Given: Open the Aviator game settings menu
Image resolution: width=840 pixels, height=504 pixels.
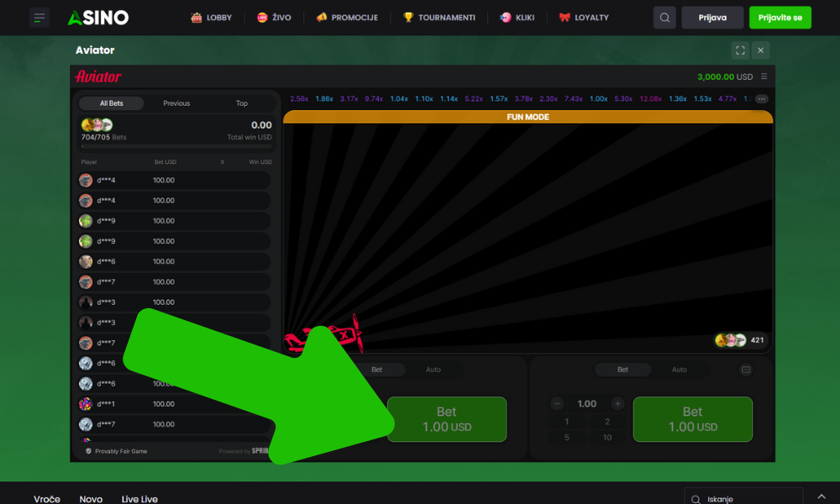Looking at the screenshot, I should click(764, 76).
